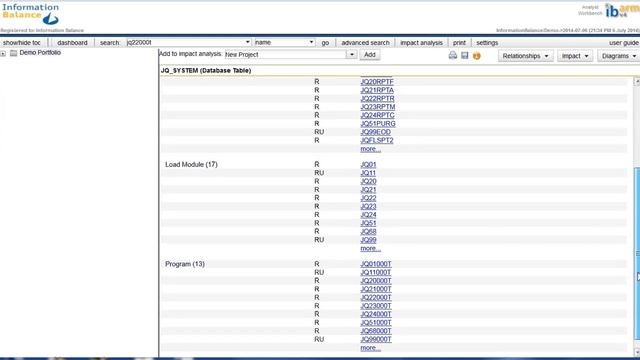This screenshot has height=360, width=640.
Task: Open the JQ20 load module link
Action: pos(368,181)
